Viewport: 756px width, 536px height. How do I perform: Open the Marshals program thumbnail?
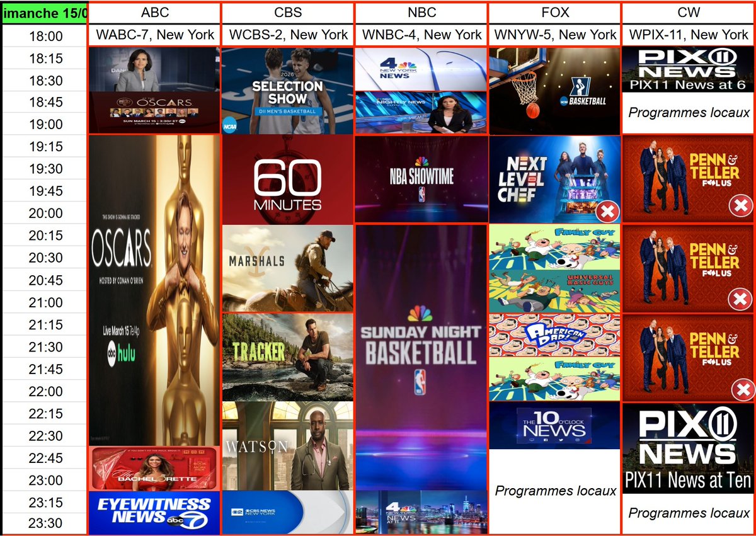pyautogui.click(x=288, y=268)
